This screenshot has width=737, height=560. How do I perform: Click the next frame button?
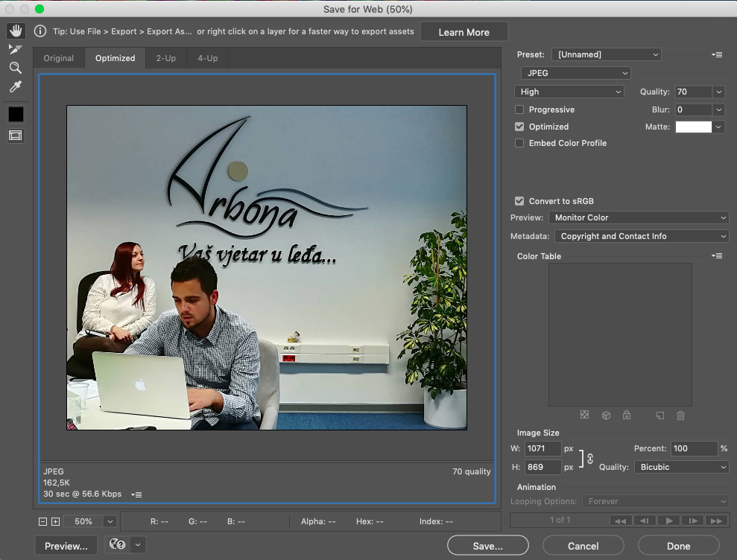click(693, 521)
